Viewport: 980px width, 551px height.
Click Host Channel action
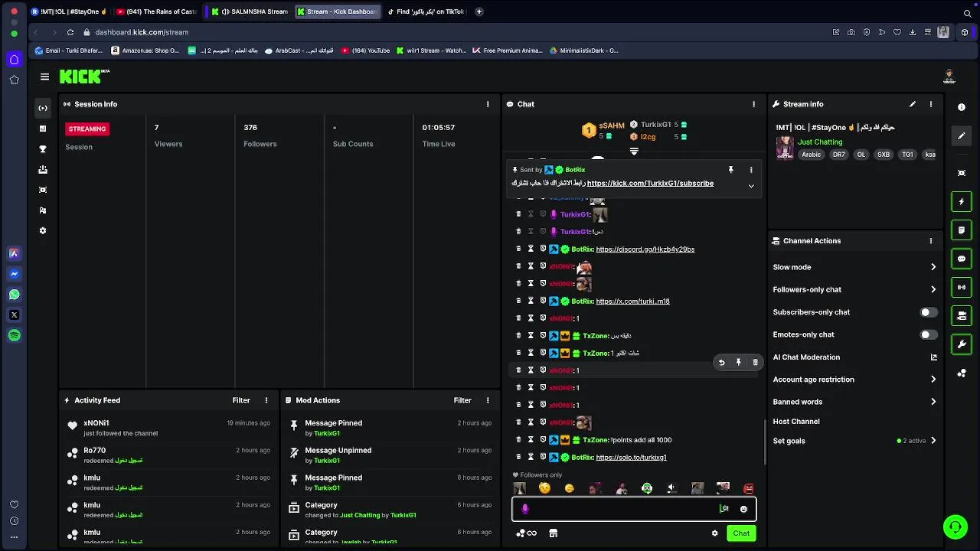pyautogui.click(x=796, y=422)
